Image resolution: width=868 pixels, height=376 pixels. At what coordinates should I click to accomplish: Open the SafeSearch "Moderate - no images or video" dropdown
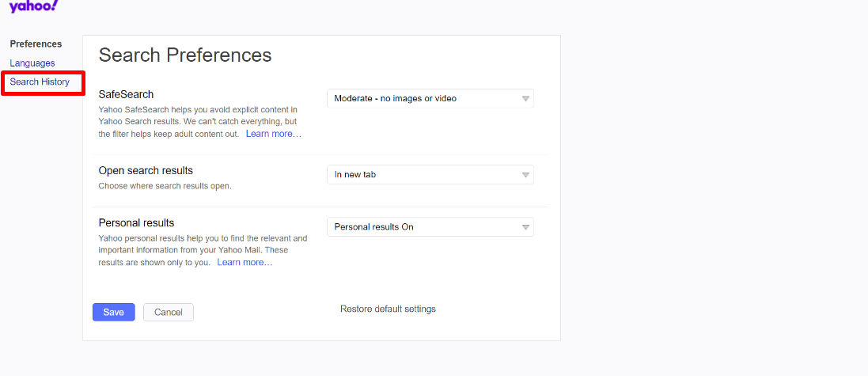[430, 99]
